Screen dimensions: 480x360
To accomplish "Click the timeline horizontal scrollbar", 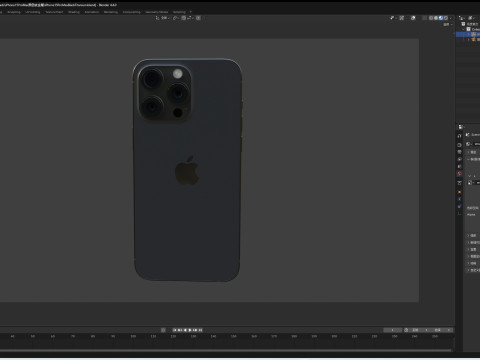I will (x=226, y=350).
